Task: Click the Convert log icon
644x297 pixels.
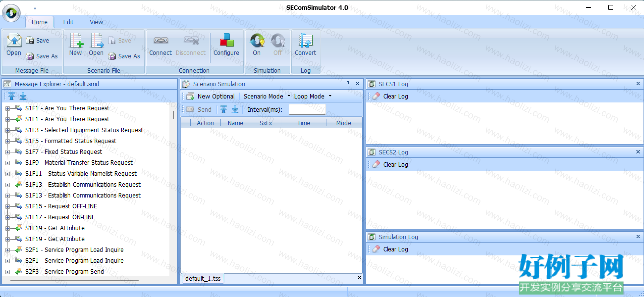Action: (x=305, y=40)
